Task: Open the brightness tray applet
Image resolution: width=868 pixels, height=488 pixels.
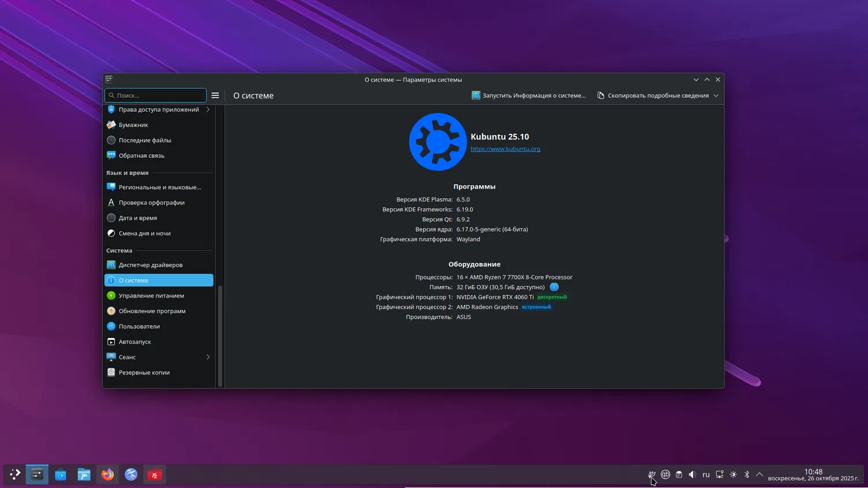Action: click(733, 475)
